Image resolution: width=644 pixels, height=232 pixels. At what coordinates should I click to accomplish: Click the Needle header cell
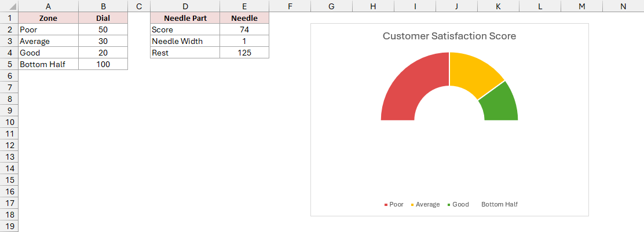click(244, 18)
